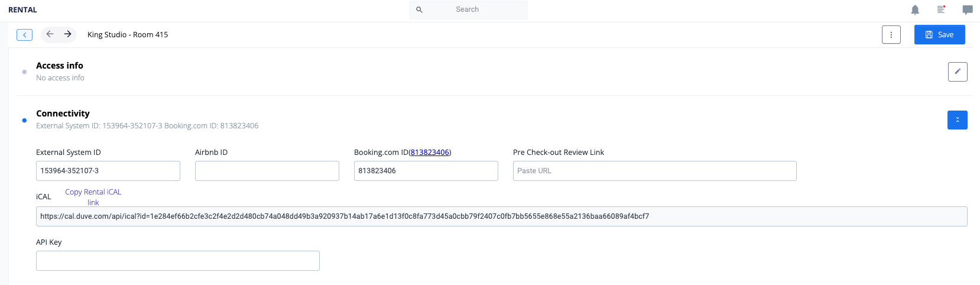Click the back chevron button

pos(24,35)
